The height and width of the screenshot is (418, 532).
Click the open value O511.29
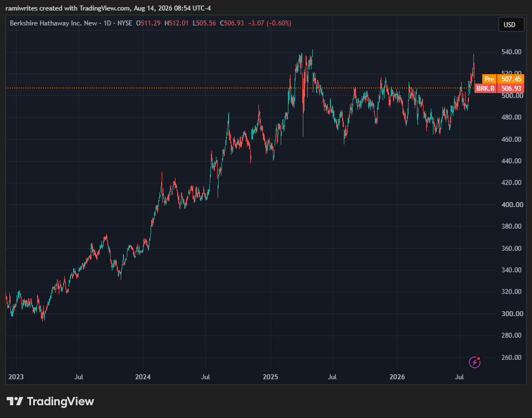click(x=148, y=23)
